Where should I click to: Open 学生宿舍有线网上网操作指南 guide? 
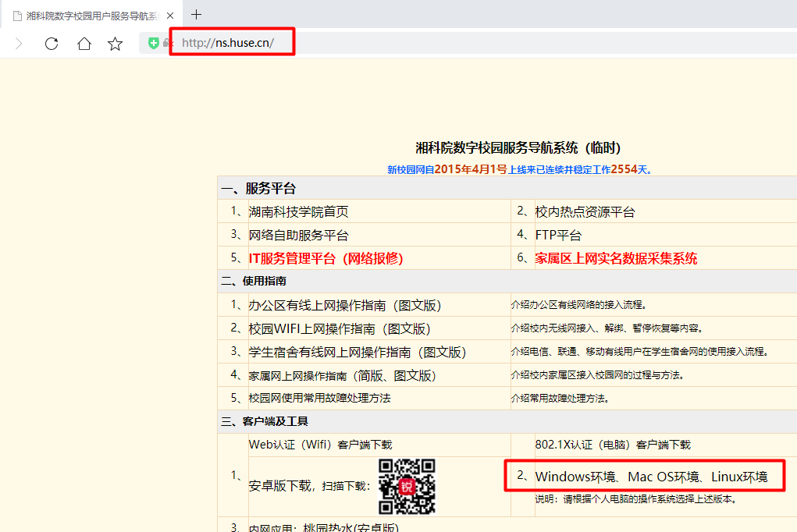[357, 353]
